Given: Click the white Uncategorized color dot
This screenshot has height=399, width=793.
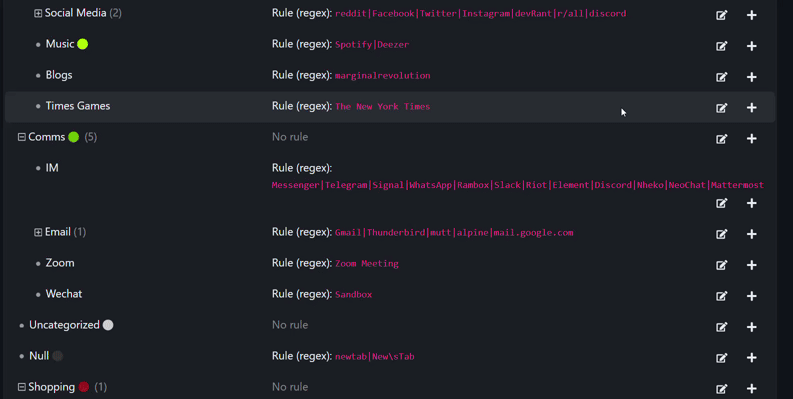Looking at the screenshot, I should [108, 325].
